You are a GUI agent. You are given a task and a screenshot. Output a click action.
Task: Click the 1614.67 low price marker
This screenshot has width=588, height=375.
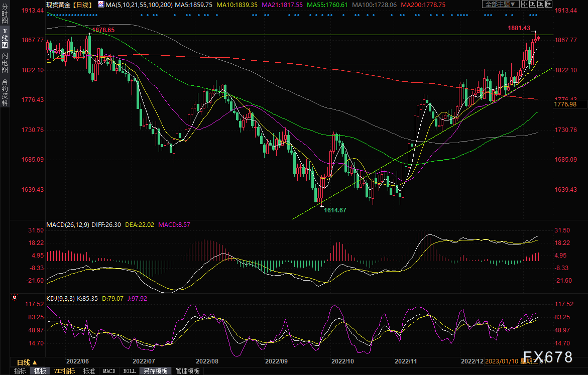(x=335, y=210)
